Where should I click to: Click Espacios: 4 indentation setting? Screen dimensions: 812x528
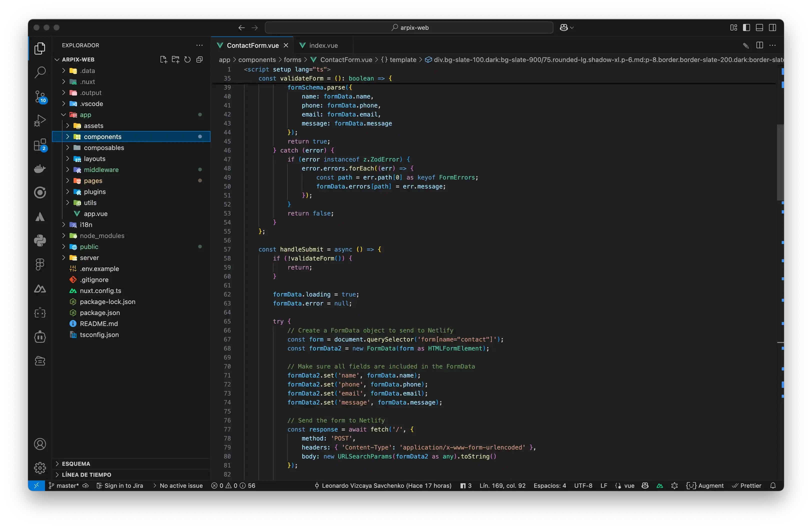pos(550,485)
